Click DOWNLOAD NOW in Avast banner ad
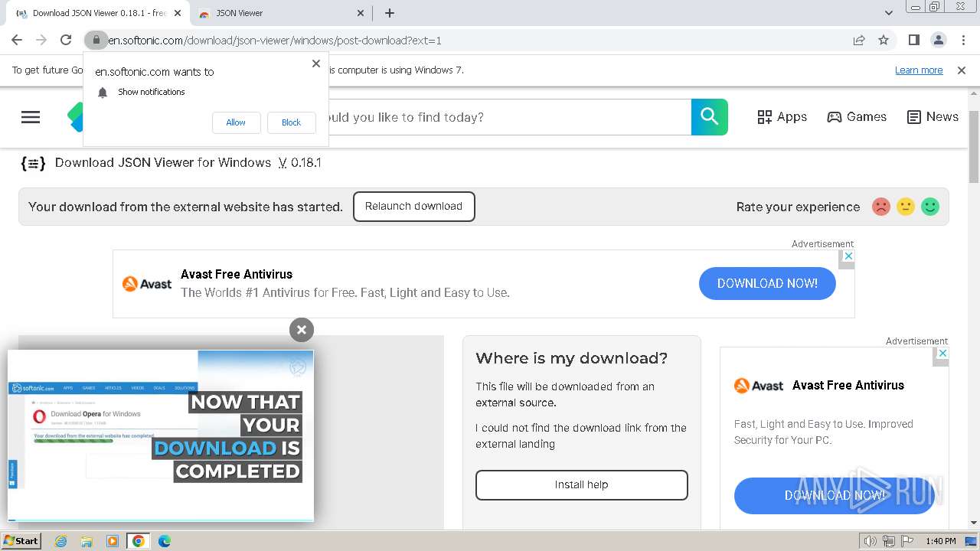Viewport: 980px width, 551px height. (x=767, y=283)
